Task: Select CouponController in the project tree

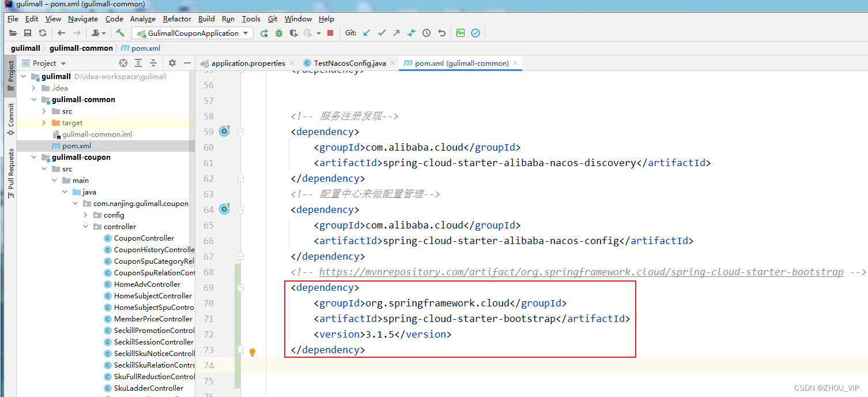Action: click(x=144, y=238)
